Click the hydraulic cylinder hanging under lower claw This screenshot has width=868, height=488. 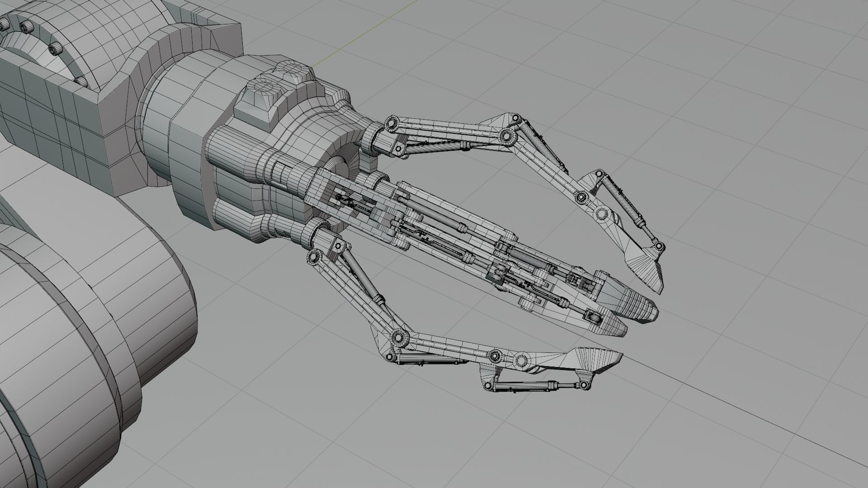tap(536, 385)
